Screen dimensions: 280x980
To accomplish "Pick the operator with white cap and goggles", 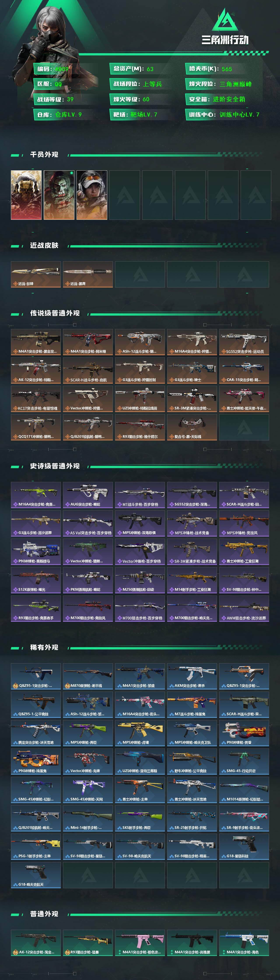I will pos(92,195).
